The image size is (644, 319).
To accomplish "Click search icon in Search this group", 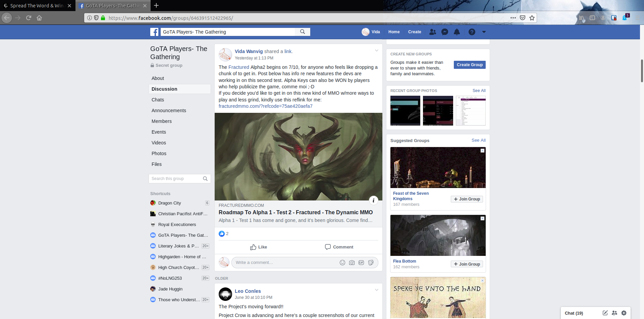I will pos(205,179).
